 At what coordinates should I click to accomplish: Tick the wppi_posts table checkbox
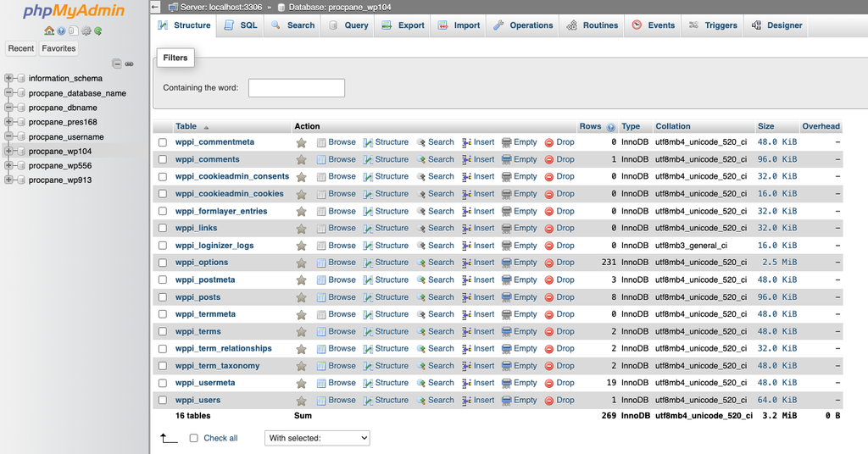[x=163, y=297]
